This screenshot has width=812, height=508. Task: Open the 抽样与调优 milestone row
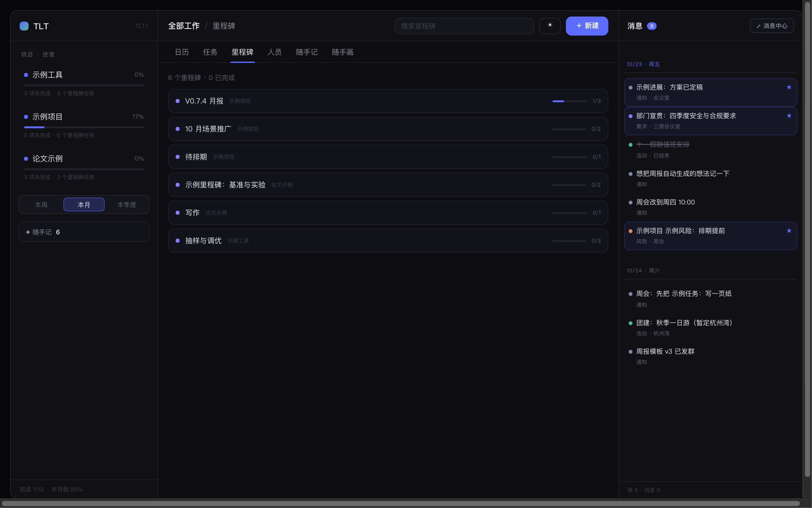pos(388,241)
